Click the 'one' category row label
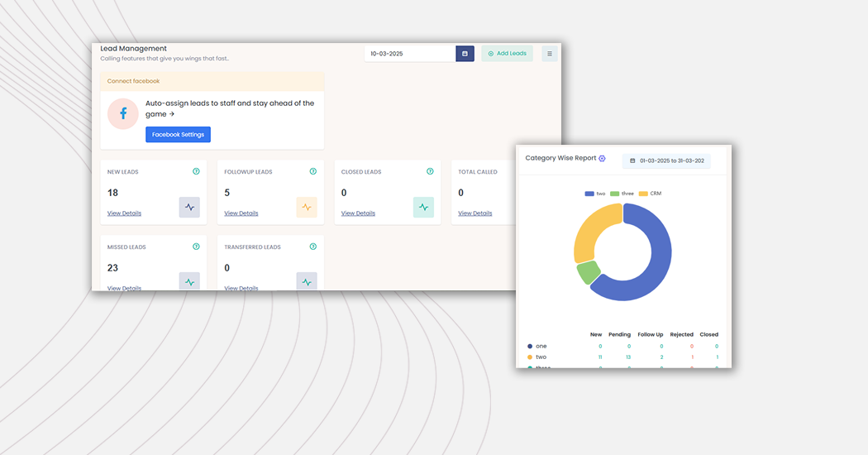The width and height of the screenshot is (868, 455). click(x=541, y=347)
